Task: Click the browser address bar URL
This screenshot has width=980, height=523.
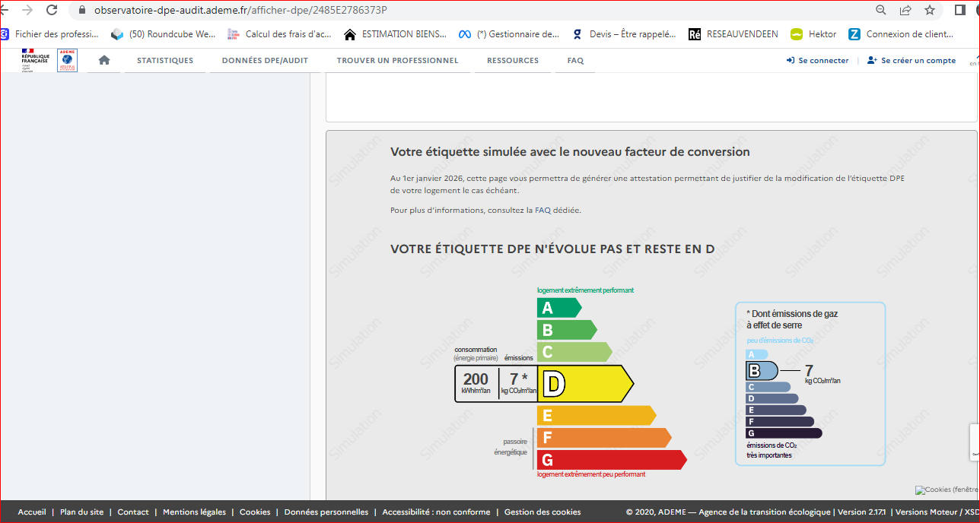Action: coord(240,10)
